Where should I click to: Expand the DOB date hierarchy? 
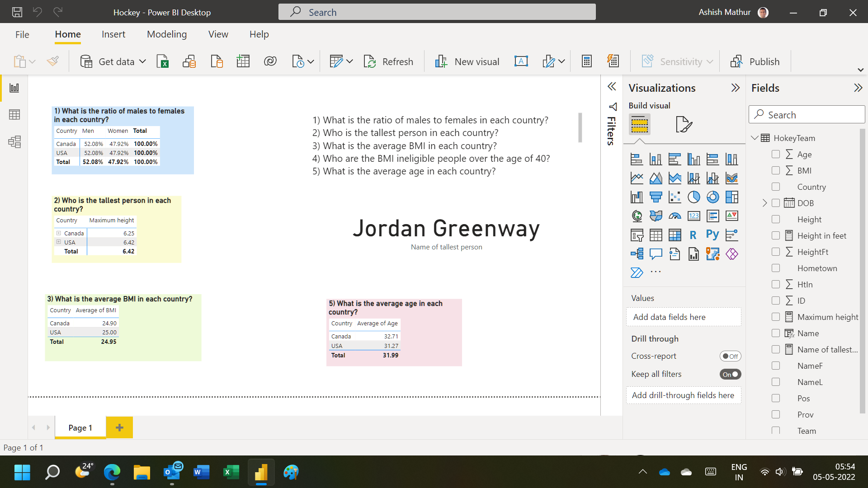point(764,203)
